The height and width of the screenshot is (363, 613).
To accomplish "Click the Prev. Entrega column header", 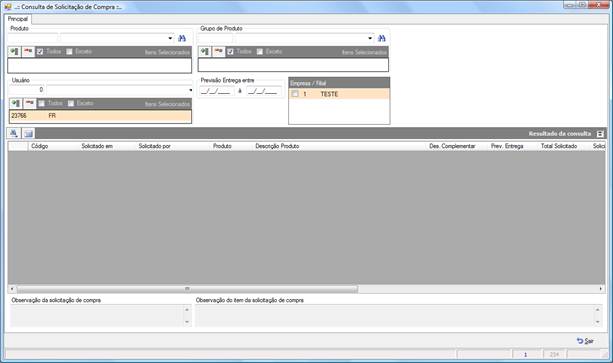I will [507, 146].
